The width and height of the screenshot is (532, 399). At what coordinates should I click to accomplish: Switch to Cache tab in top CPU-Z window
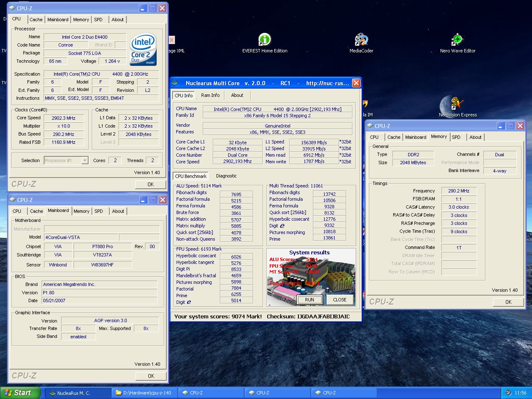(36, 20)
